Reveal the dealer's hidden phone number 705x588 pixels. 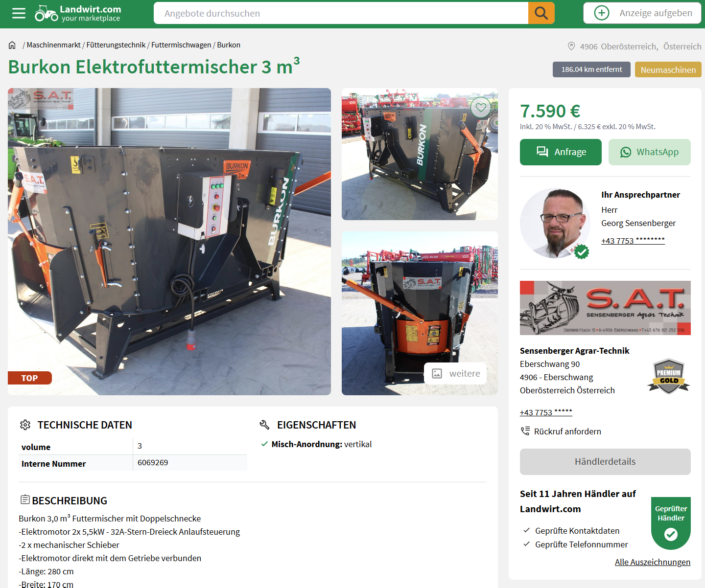[x=546, y=412]
